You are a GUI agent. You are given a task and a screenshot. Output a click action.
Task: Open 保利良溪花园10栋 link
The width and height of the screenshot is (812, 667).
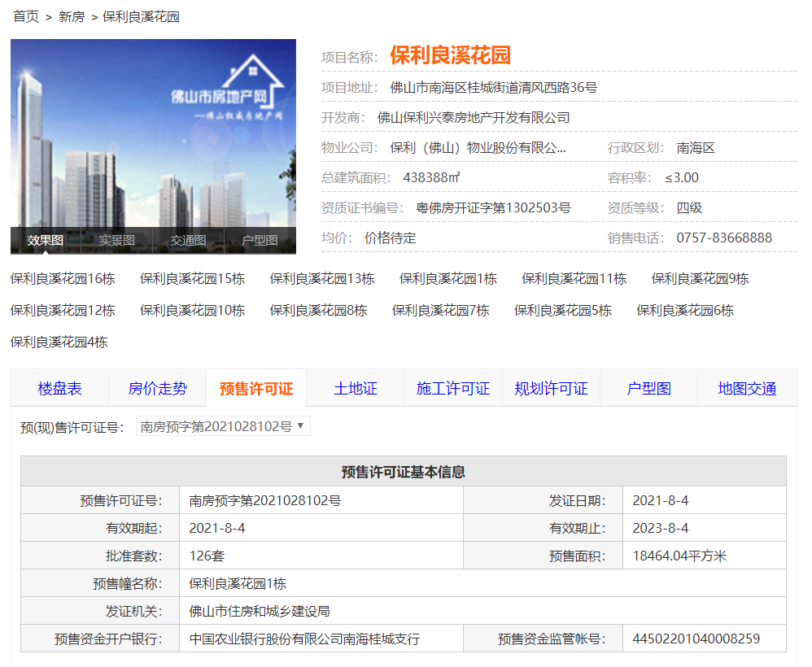pos(192,310)
